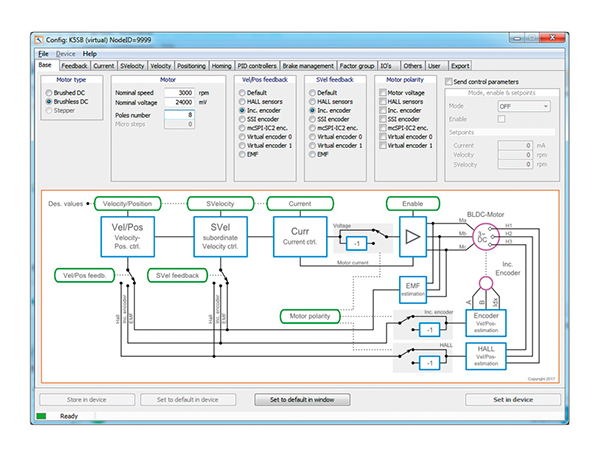This screenshot has width=600, height=454.
Task: Click the Poles number input field
Action: [179, 115]
